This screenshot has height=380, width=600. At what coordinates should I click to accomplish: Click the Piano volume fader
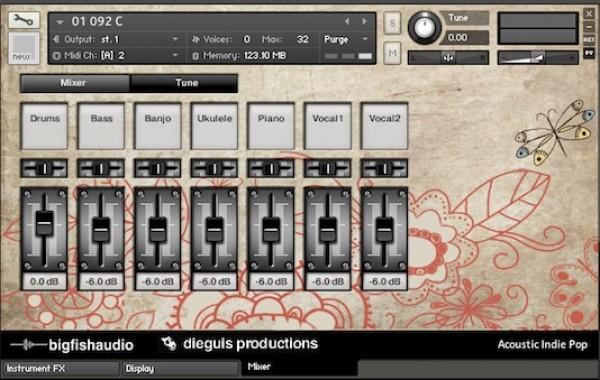click(271, 230)
